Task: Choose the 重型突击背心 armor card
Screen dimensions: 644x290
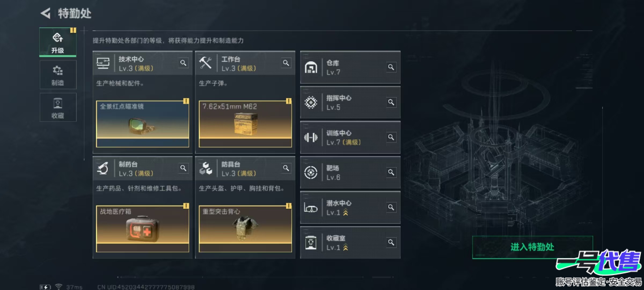Action: (x=245, y=229)
